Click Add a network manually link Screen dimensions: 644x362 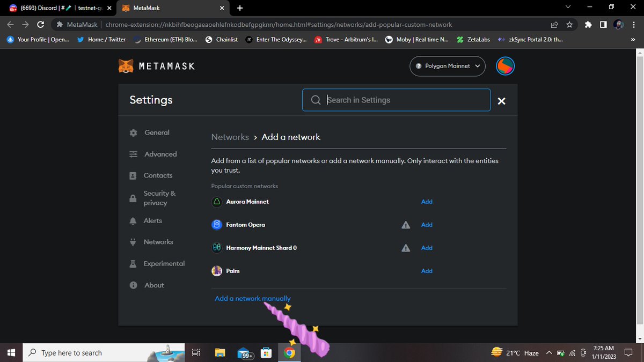(x=253, y=299)
